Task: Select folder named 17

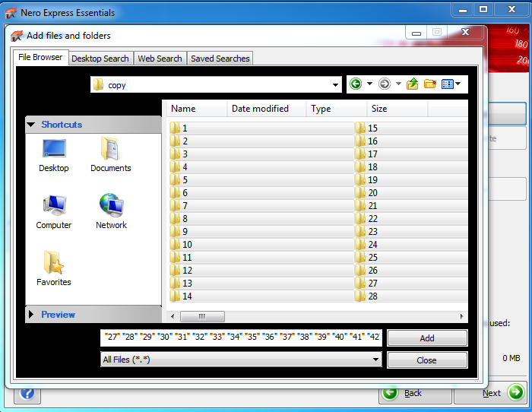Action: point(411,154)
